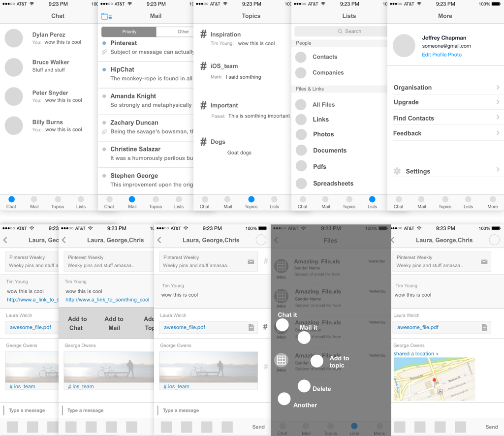The height and width of the screenshot is (436, 504).
Task: Click the Edit Profile Photo link
Action: pyautogui.click(x=441, y=55)
